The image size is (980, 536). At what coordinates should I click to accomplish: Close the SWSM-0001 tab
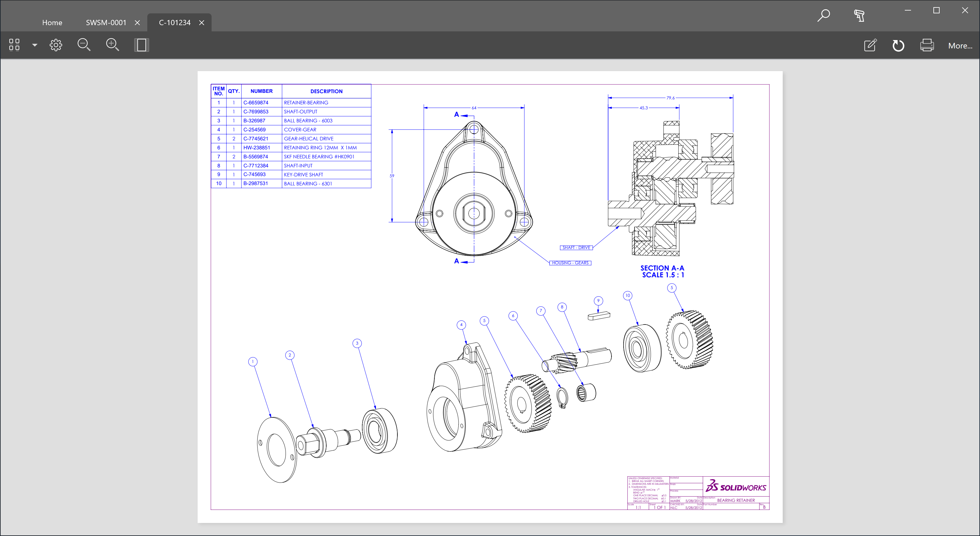click(137, 23)
